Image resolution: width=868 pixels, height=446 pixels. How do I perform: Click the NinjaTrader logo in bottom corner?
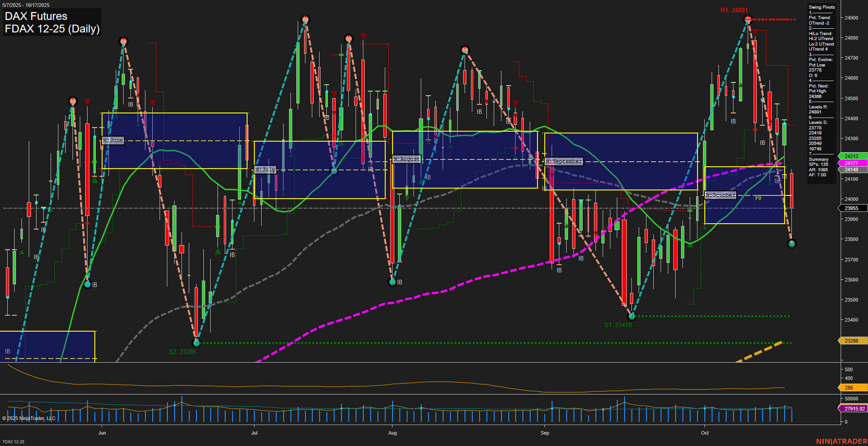[x=841, y=441]
